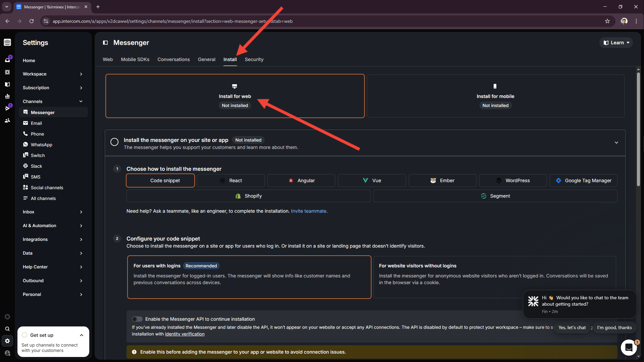Switch to the General tab
Screen dimensions: 644x362
(207, 59)
